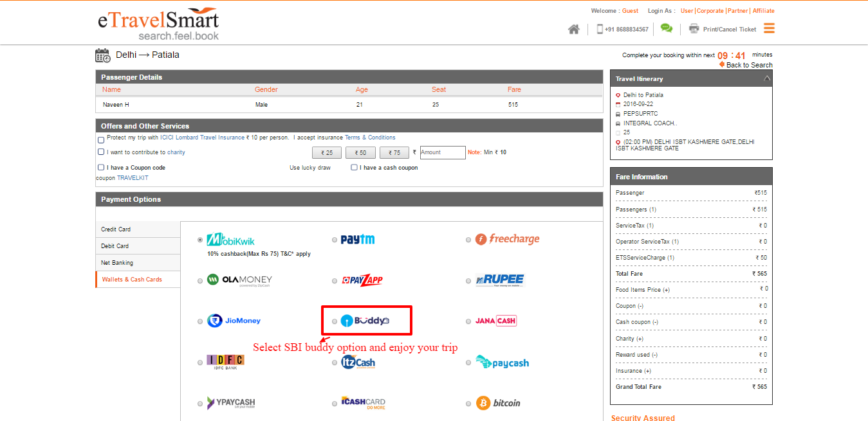Screen dimensions: 868x421
Task: Select the Bitcoin radio button
Action: 468,404
